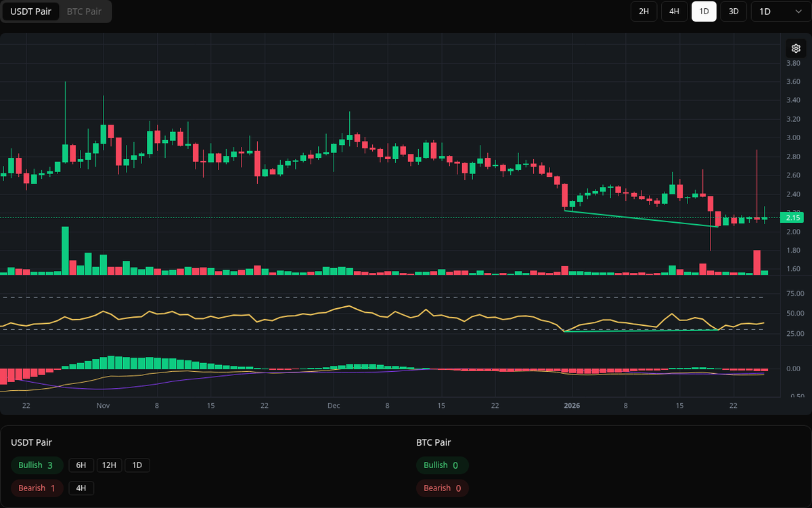Switch to the BTC Pair tab
The width and height of the screenshot is (812, 508).
pos(85,12)
